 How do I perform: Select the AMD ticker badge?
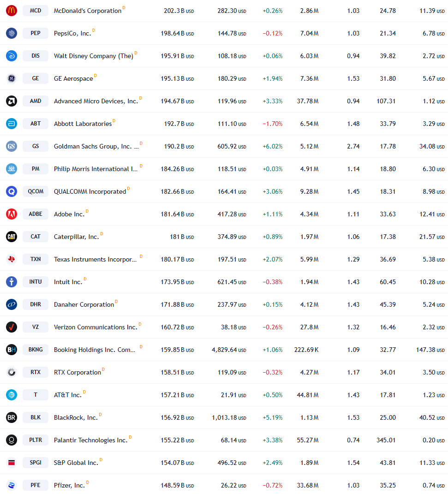tap(36, 101)
